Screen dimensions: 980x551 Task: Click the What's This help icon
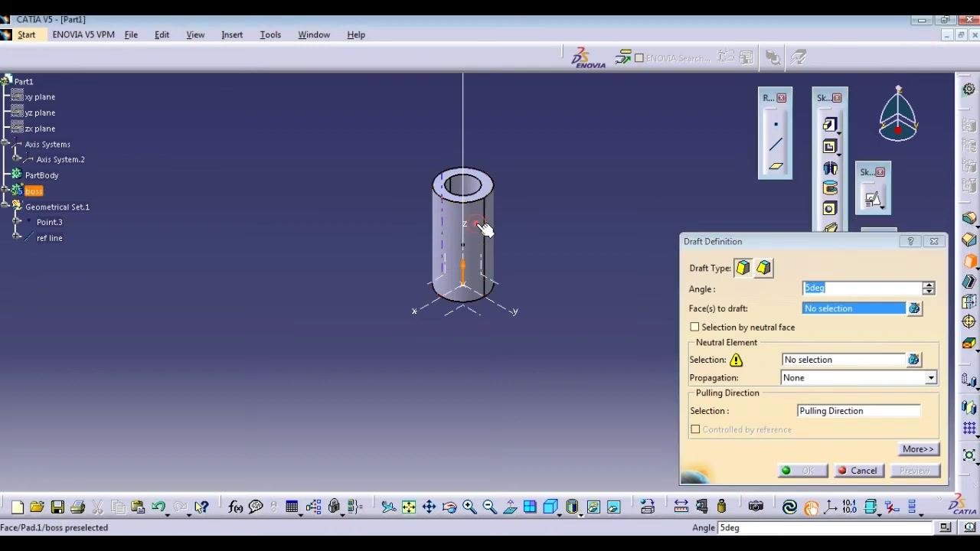(x=201, y=507)
